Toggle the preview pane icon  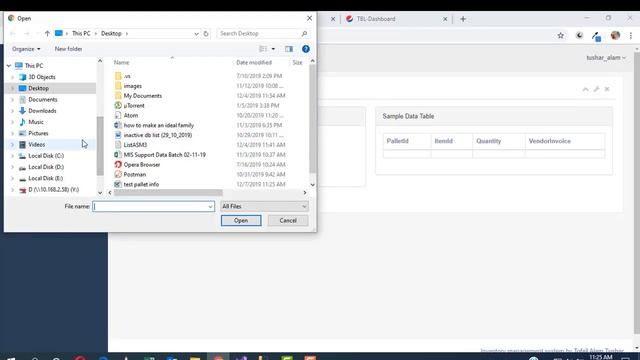pyautogui.click(x=289, y=49)
